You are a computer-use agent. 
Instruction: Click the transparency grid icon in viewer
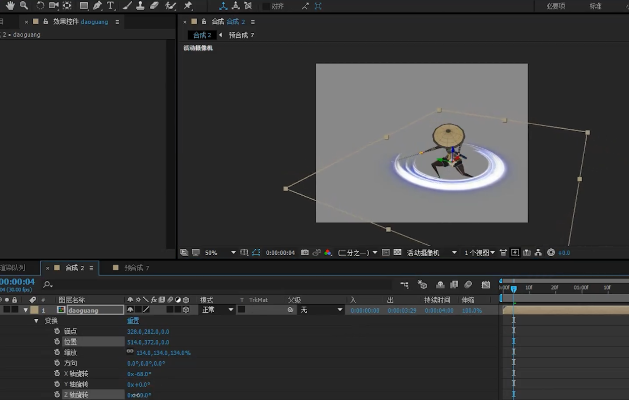397,252
